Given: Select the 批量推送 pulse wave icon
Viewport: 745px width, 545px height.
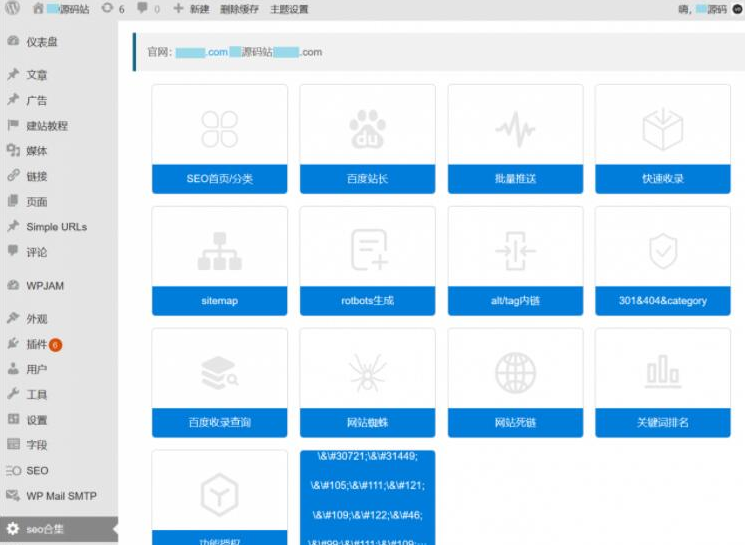Looking at the screenshot, I should click(x=515, y=128).
